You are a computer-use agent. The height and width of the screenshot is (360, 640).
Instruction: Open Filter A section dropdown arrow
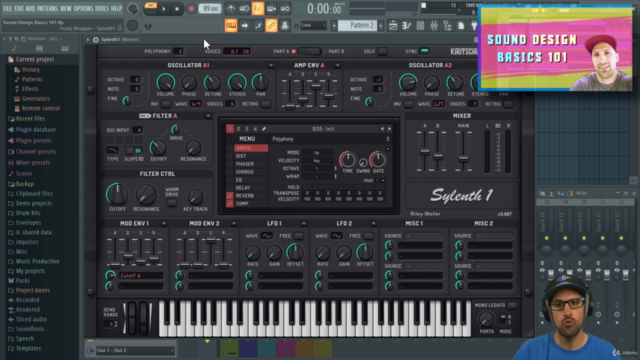[208, 116]
